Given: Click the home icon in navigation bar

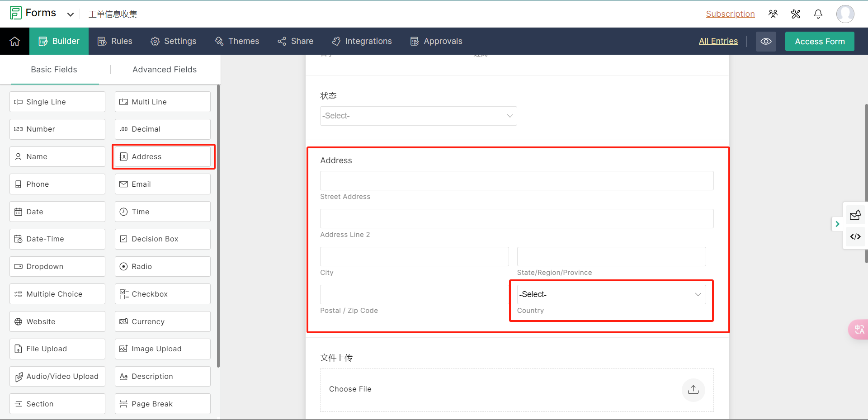Looking at the screenshot, I should click(14, 41).
